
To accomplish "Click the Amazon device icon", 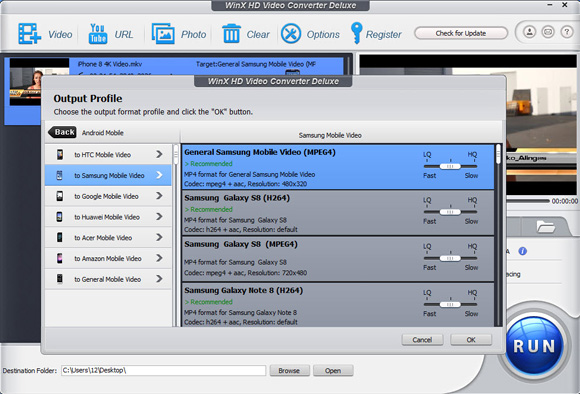I will pos(60,258).
